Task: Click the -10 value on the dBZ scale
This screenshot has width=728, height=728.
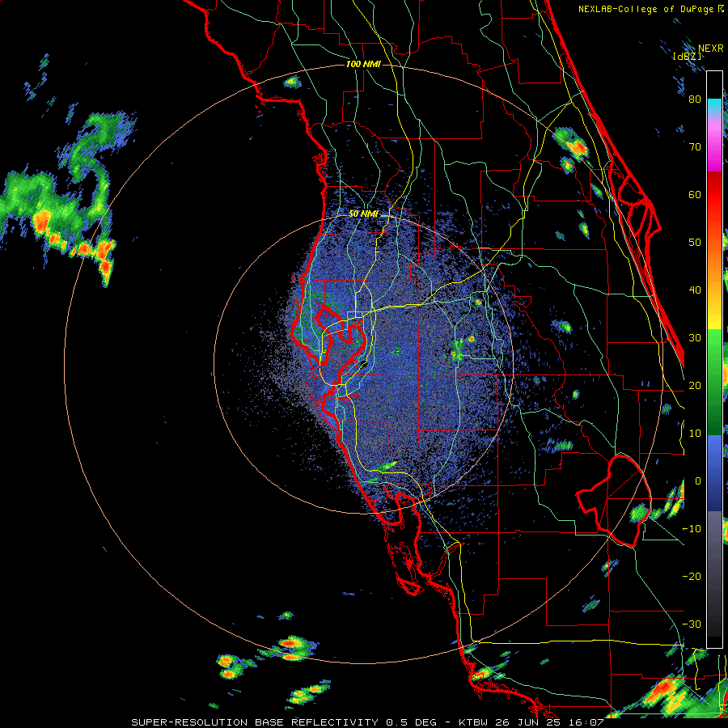Action: (692, 529)
